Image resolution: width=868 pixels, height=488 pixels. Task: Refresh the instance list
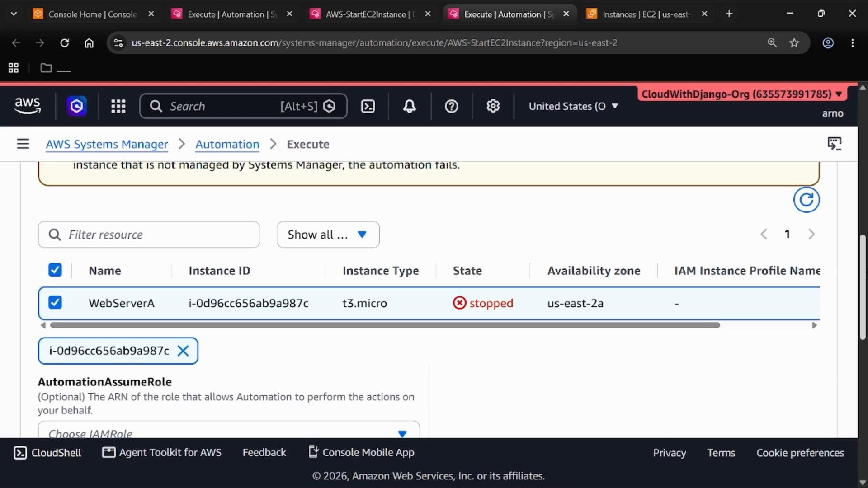[x=806, y=200]
